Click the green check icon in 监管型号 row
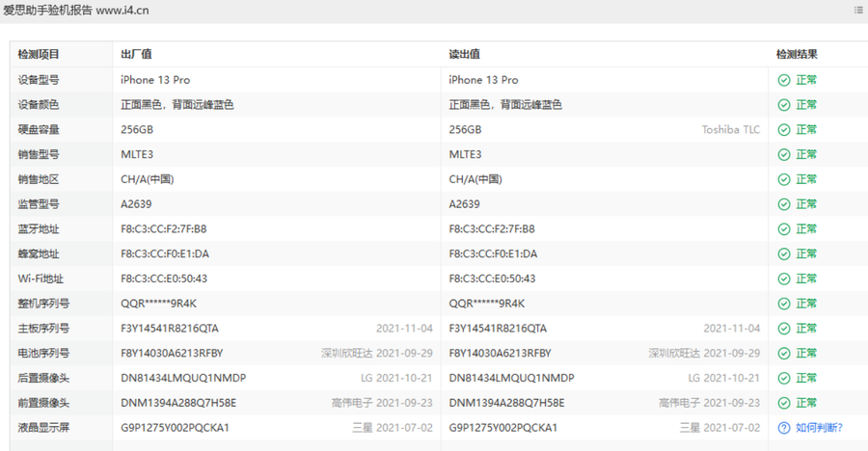 (x=784, y=204)
